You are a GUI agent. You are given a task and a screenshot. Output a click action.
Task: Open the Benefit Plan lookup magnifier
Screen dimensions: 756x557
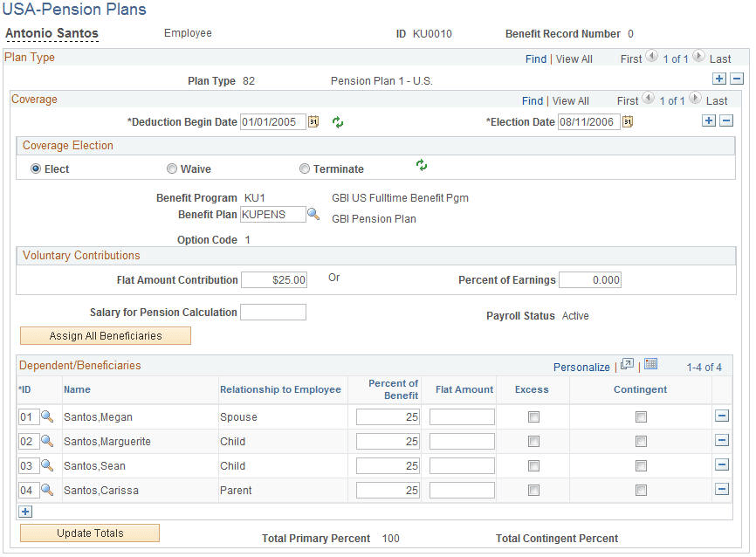[x=314, y=214]
